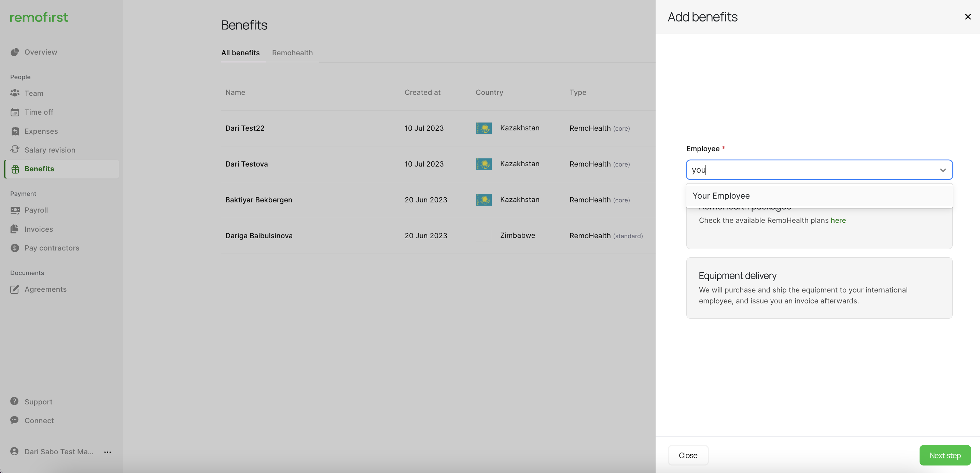Screen dimensions: 980x473
Task: Switch to the All benefits tab
Action: click(x=240, y=53)
